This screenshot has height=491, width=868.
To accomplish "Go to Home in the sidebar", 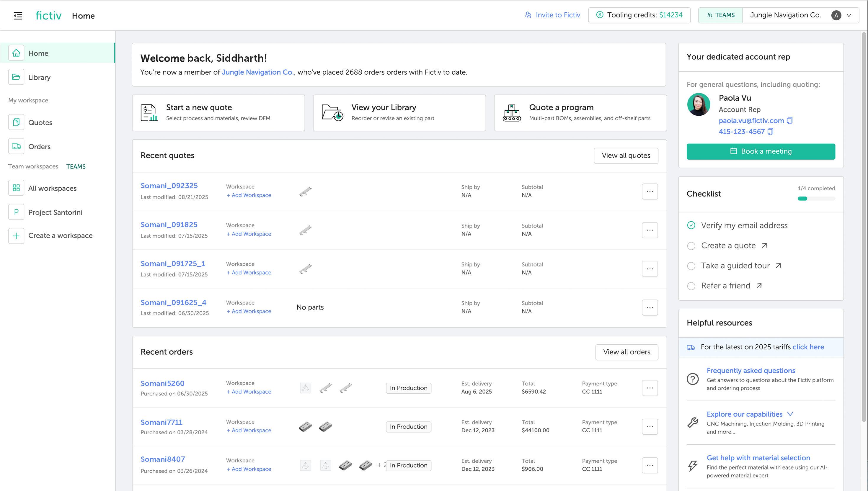I will [x=38, y=53].
